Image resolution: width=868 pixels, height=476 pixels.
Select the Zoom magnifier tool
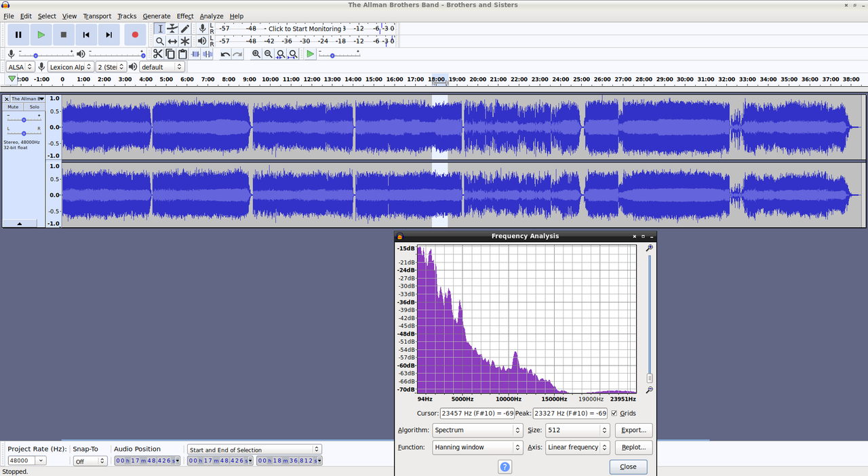point(160,41)
